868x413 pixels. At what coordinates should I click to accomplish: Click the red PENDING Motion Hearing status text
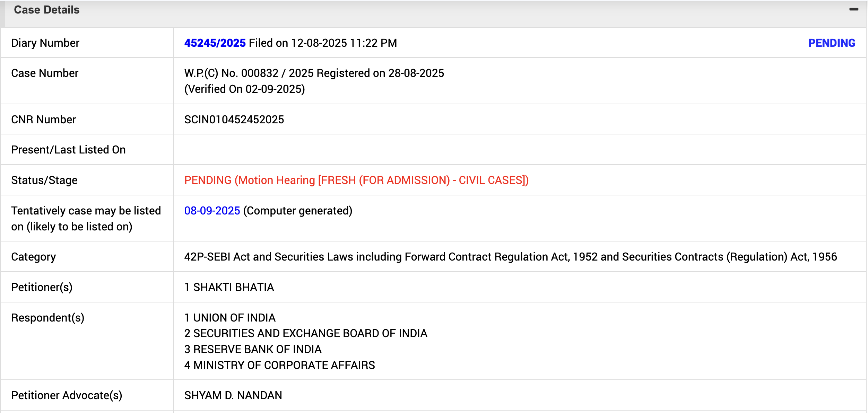(x=356, y=180)
